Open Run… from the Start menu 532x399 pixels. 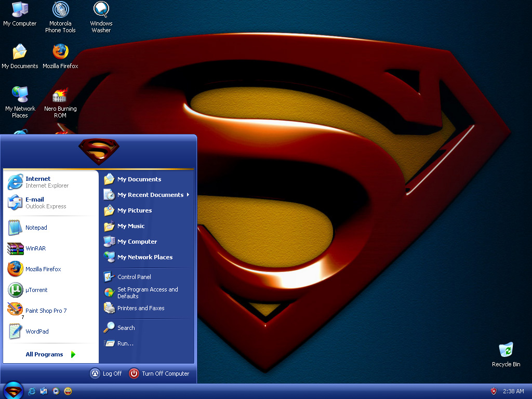pyautogui.click(x=125, y=343)
